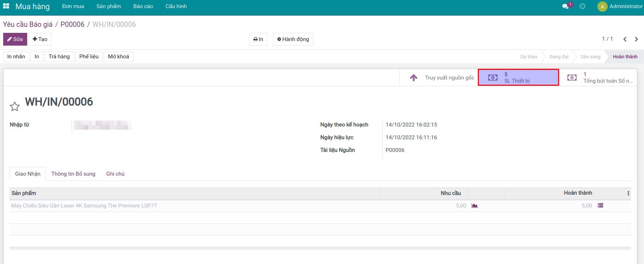Open the conversations chat icon
The height and width of the screenshot is (264, 644).
[565, 6]
